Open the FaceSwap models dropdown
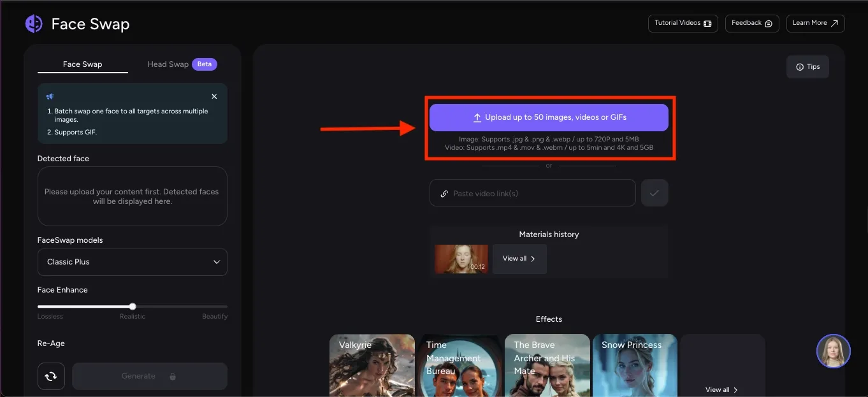Viewport: 868px width, 397px height. coord(133,262)
